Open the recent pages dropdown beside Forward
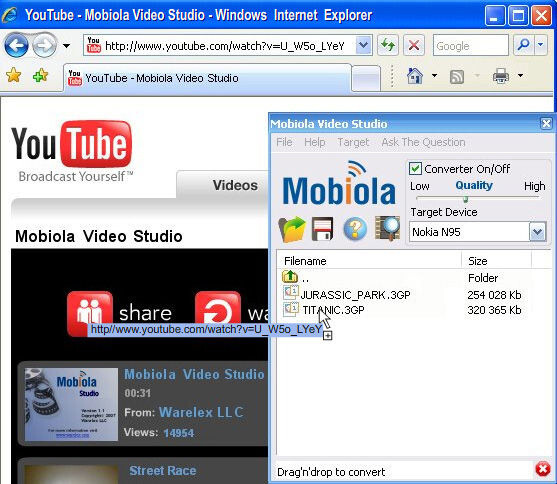This screenshot has width=557, height=484. point(66,46)
